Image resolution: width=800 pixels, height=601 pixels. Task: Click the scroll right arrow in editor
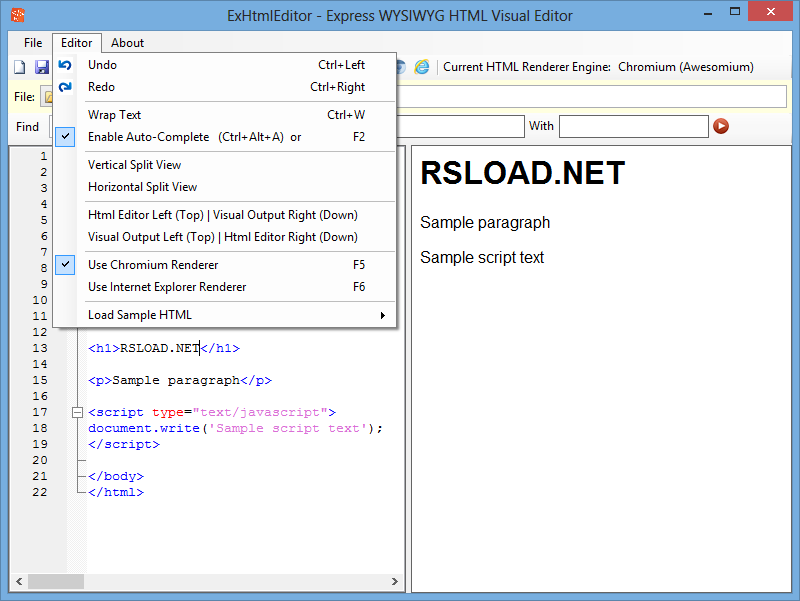[x=394, y=581]
